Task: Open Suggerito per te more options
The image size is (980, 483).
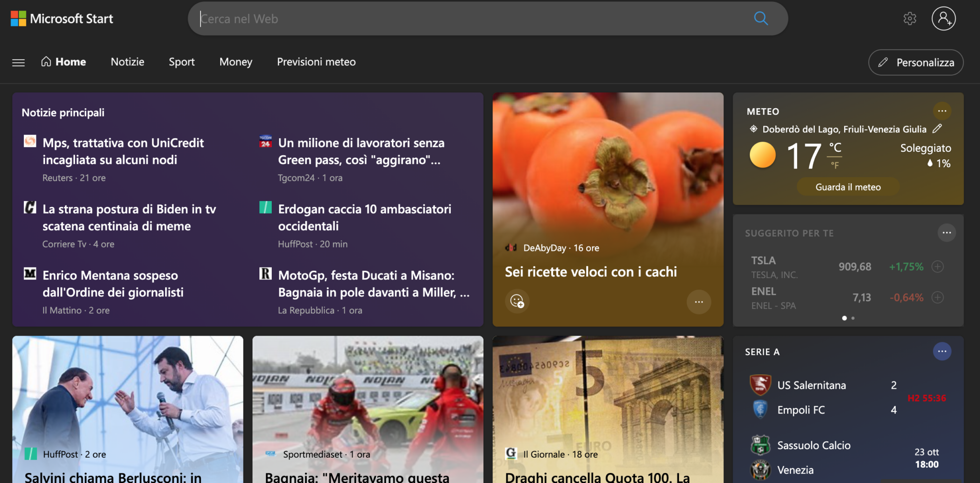Action: click(x=947, y=233)
